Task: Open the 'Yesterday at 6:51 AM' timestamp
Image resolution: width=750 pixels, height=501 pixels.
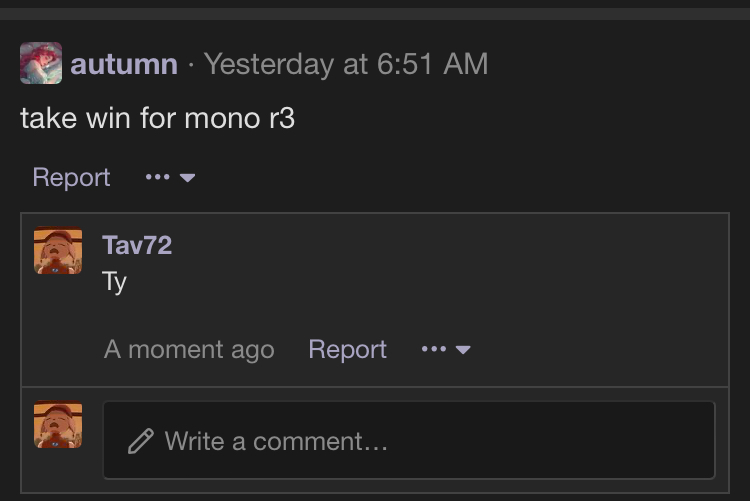Action: click(346, 64)
